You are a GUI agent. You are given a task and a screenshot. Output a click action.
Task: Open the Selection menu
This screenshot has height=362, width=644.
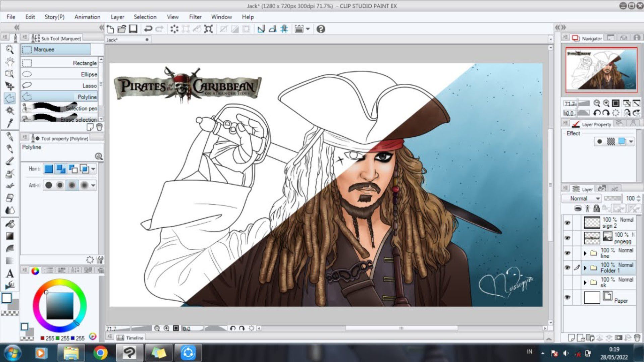coord(145,17)
